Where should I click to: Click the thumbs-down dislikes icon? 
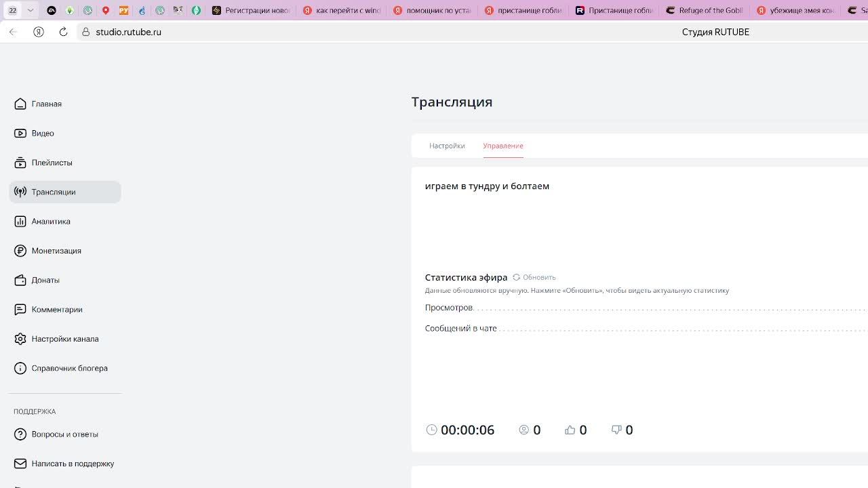(x=616, y=430)
